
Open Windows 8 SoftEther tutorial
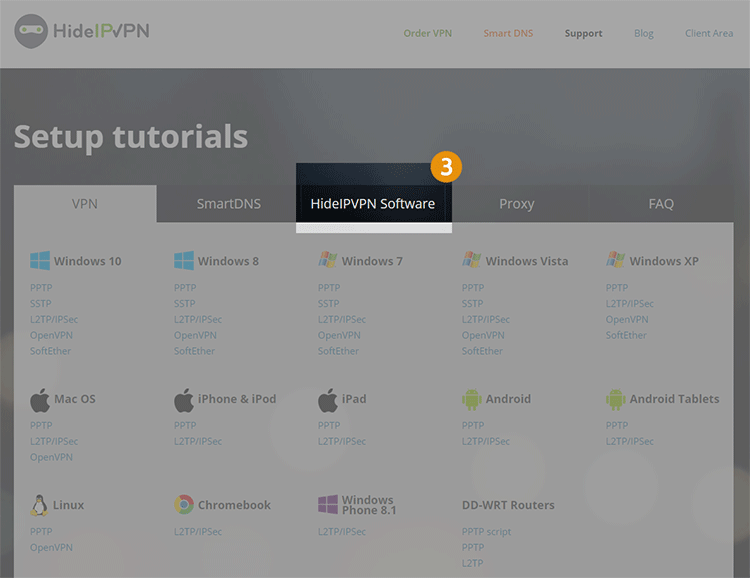[194, 351]
